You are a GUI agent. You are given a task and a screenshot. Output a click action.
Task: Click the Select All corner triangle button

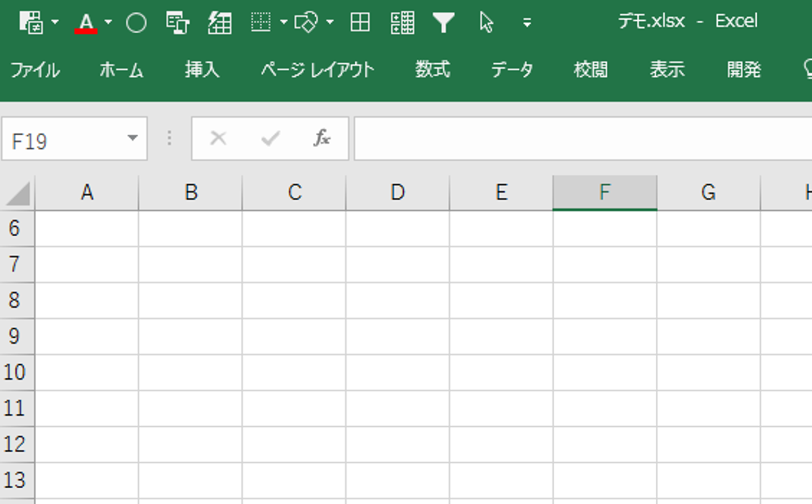(18, 194)
